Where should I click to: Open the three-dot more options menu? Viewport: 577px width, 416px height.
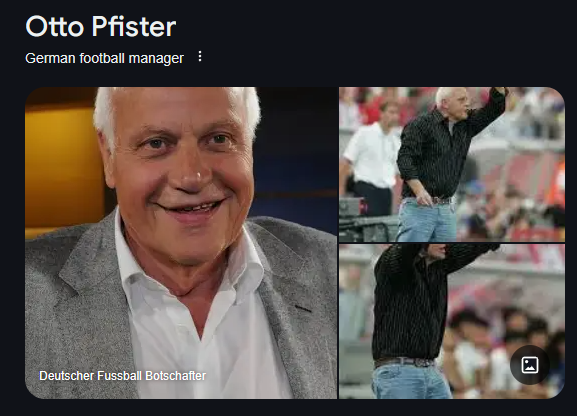199,56
